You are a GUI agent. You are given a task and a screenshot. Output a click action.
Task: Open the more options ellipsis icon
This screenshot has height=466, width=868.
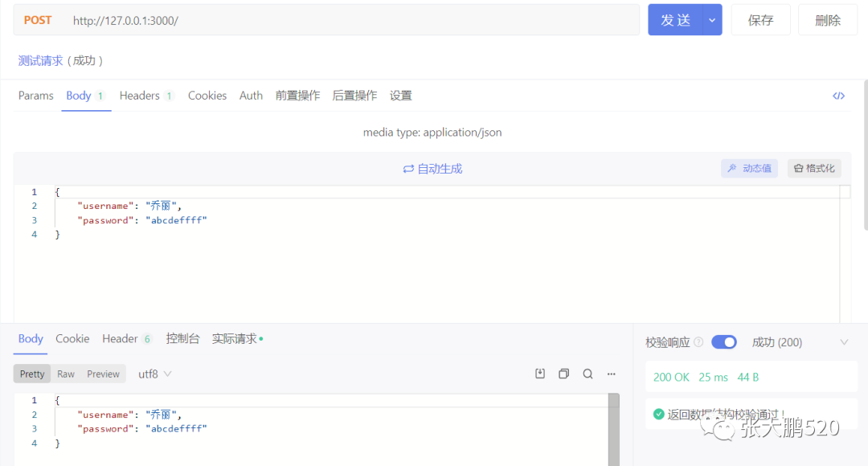point(611,374)
